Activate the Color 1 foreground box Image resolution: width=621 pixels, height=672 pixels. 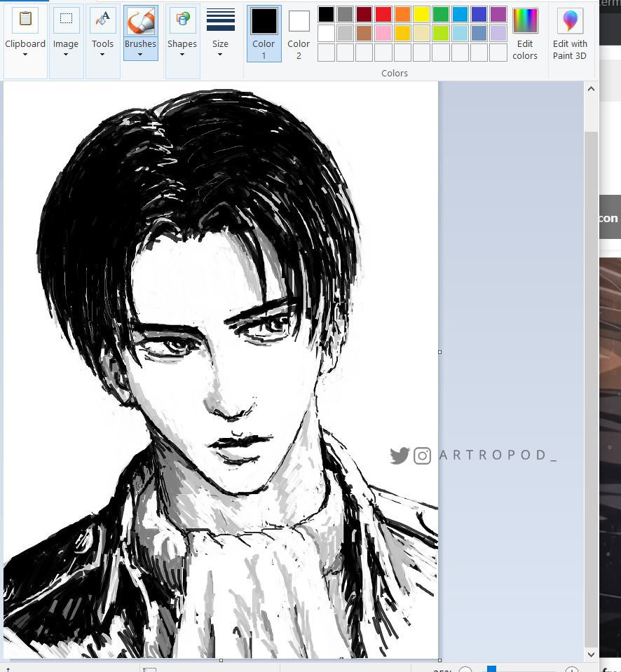point(264,34)
